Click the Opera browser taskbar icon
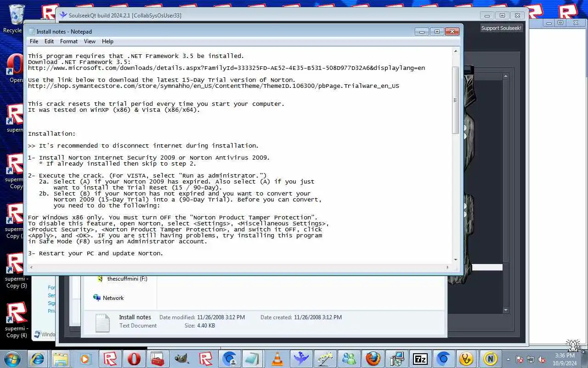This screenshot has height=368, width=588. [134, 359]
